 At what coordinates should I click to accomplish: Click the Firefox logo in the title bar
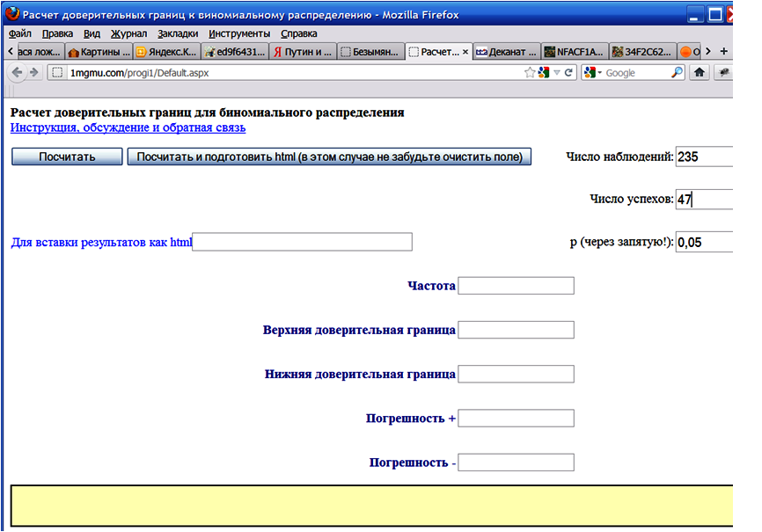tap(12, 13)
